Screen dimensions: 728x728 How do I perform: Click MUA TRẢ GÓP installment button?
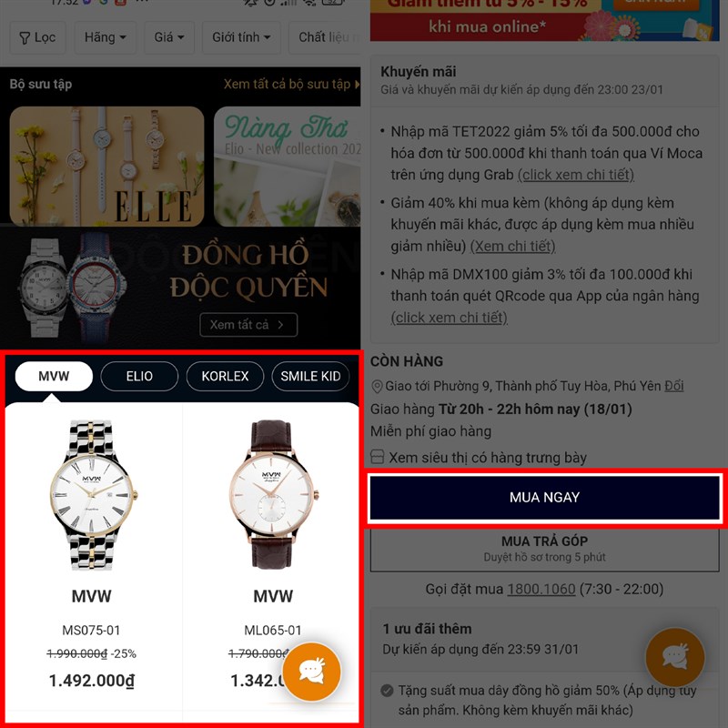tap(544, 549)
